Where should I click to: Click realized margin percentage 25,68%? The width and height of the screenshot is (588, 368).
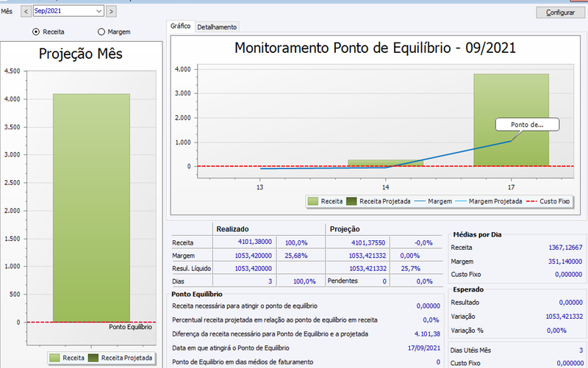coord(296,256)
